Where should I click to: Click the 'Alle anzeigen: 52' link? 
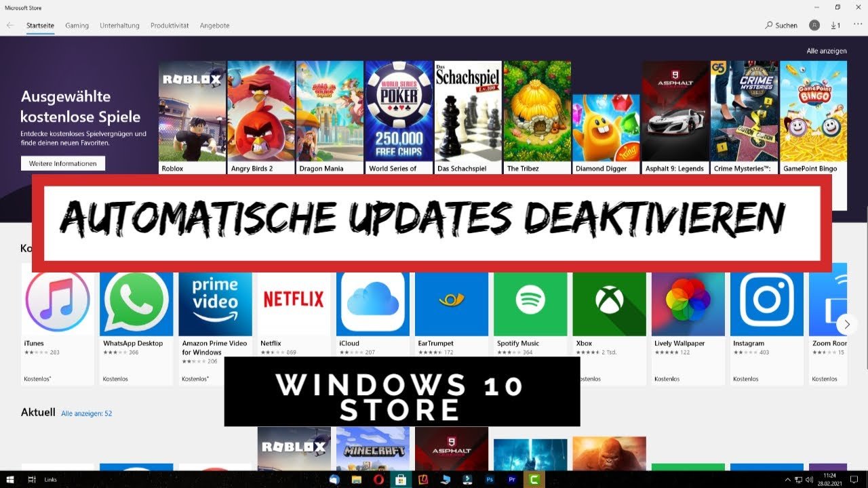pyautogui.click(x=87, y=413)
